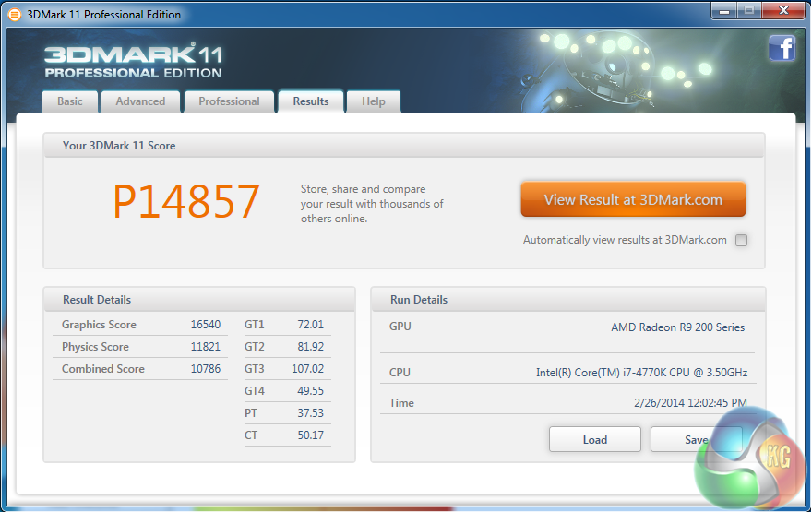Click View Result at 3DMark.com button
Screen dimensions: 812x512
click(633, 199)
